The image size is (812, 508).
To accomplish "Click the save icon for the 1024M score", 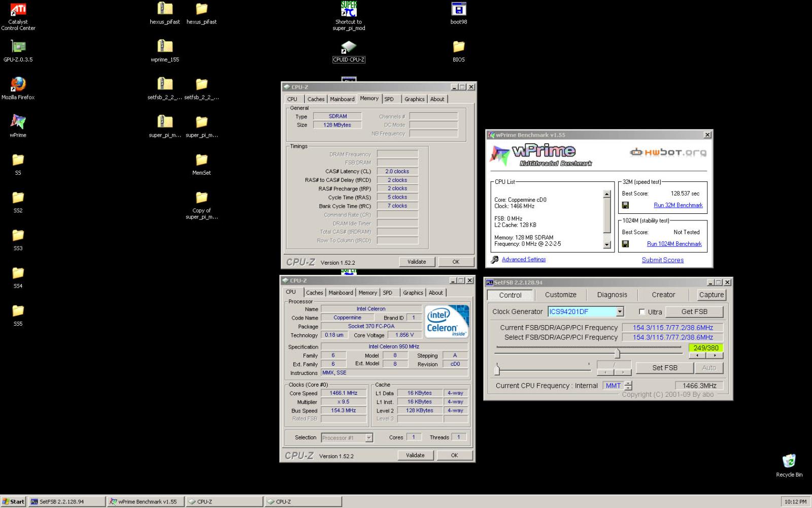I will pyautogui.click(x=626, y=244).
